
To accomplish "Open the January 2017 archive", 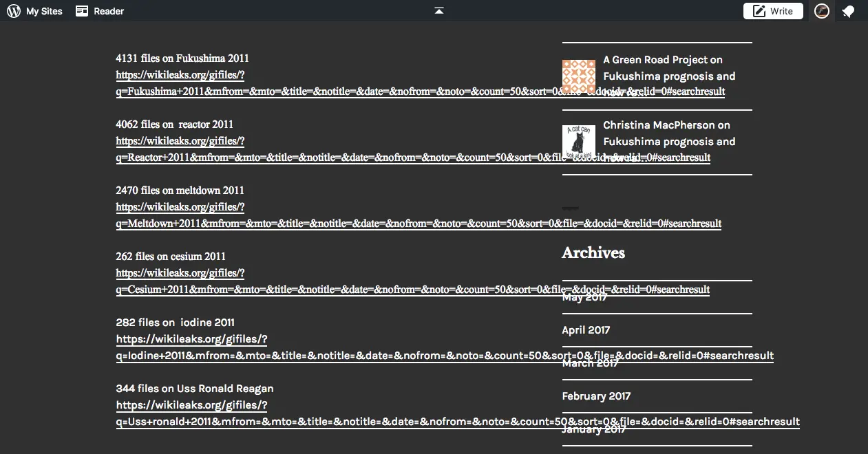I will [594, 429].
